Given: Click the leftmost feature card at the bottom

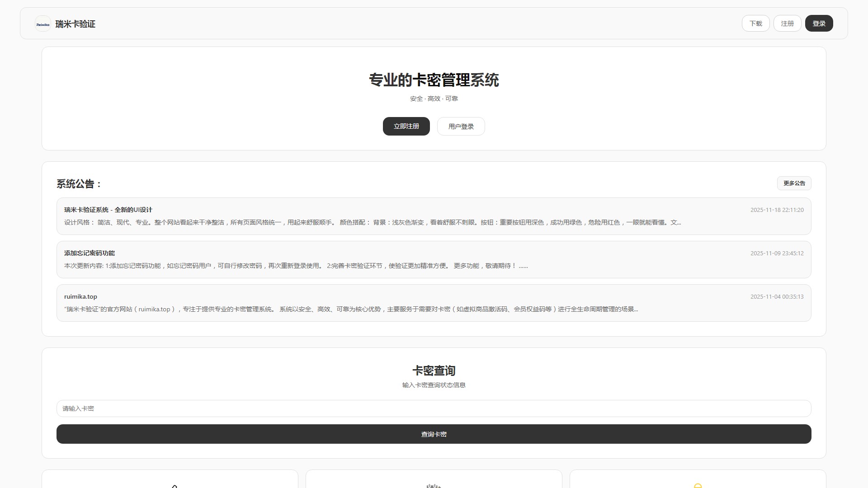Looking at the screenshot, I should (x=170, y=479).
